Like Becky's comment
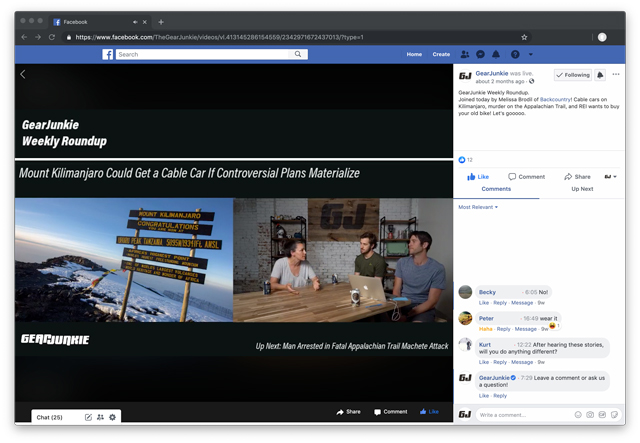 484,303
